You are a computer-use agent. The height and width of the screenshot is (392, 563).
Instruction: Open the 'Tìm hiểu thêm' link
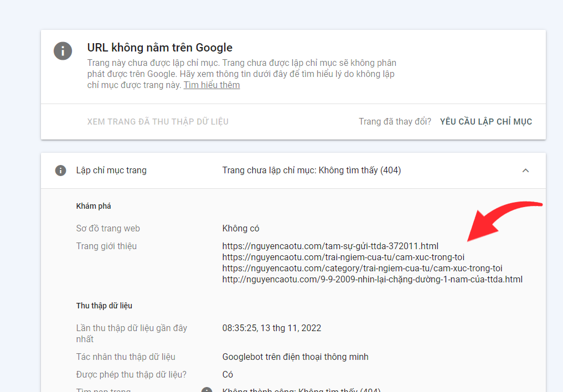click(211, 85)
